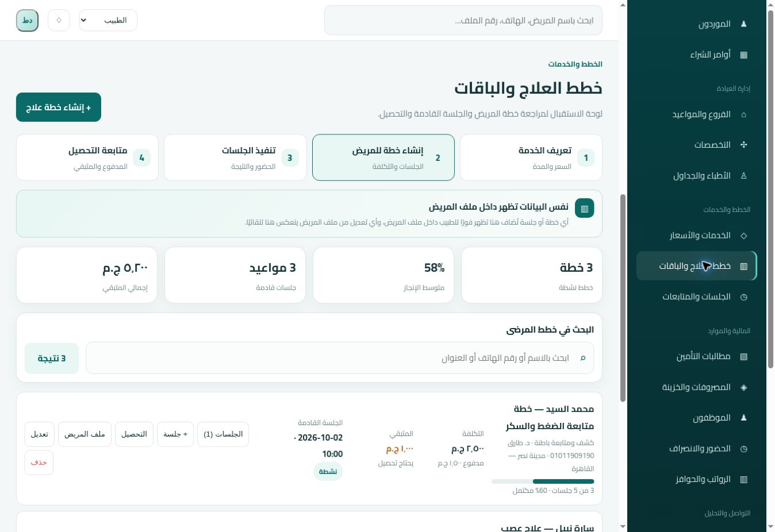Focus the ابحث بالاسم أو رقم الهاتف field
The width and height of the screenshot is (775, 532).
tap(340, 358)
